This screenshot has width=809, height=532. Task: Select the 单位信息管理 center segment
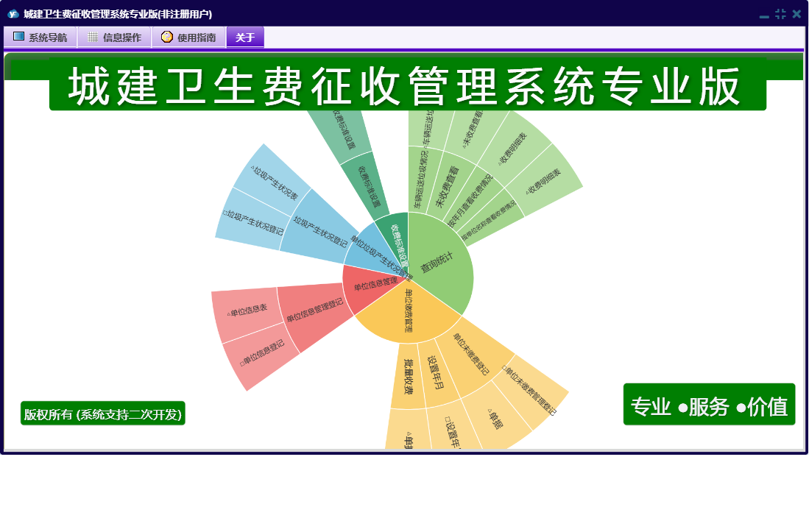coord(374,285)
